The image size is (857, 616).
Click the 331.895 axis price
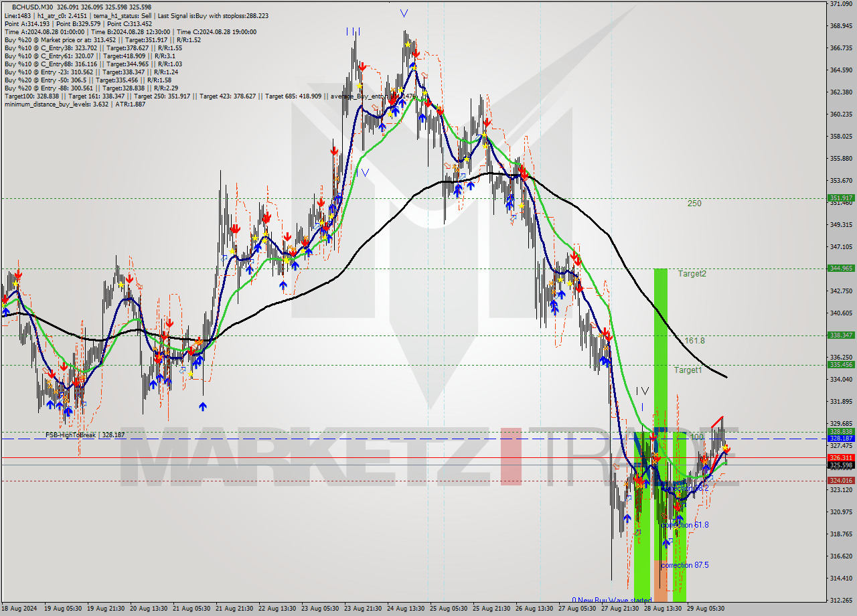coord(841,401)
